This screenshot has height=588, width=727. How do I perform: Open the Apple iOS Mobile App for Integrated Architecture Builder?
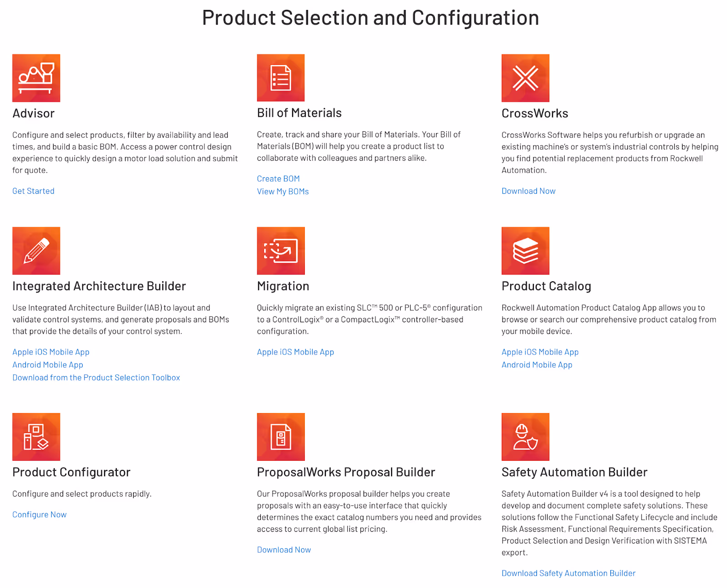(x=51, y=351)
